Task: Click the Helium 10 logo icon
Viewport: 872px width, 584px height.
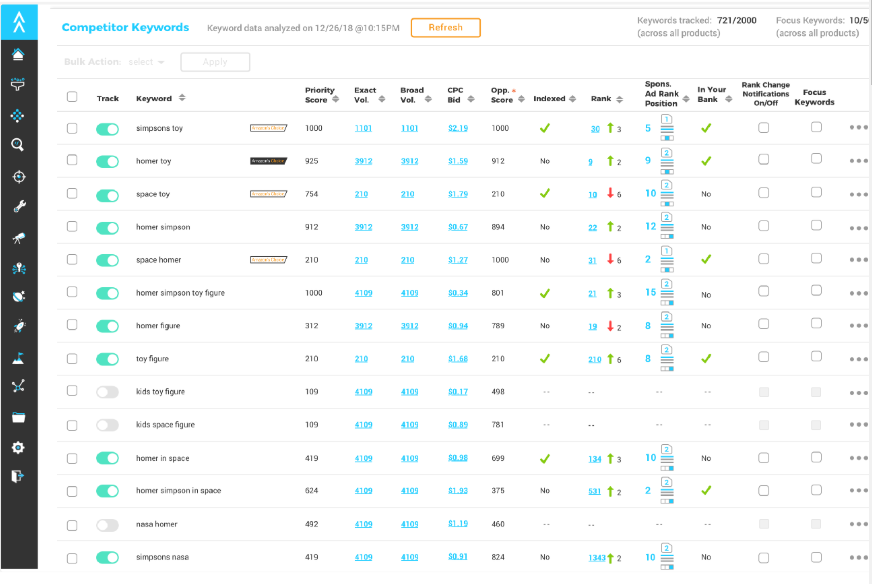Action: pos(19,22)
